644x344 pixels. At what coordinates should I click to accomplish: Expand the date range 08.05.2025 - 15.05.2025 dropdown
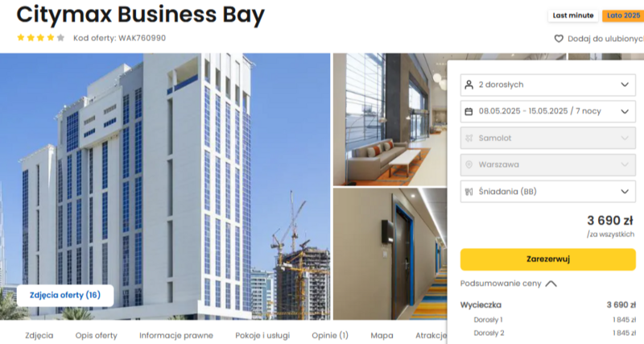[x=548, y=111]
